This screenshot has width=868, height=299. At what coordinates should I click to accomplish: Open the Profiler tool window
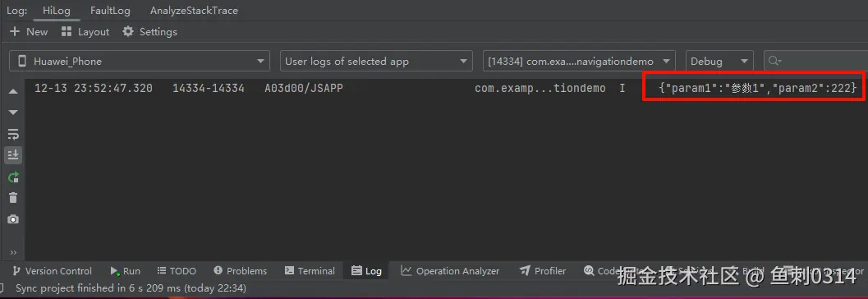click(x=543, y=271)
